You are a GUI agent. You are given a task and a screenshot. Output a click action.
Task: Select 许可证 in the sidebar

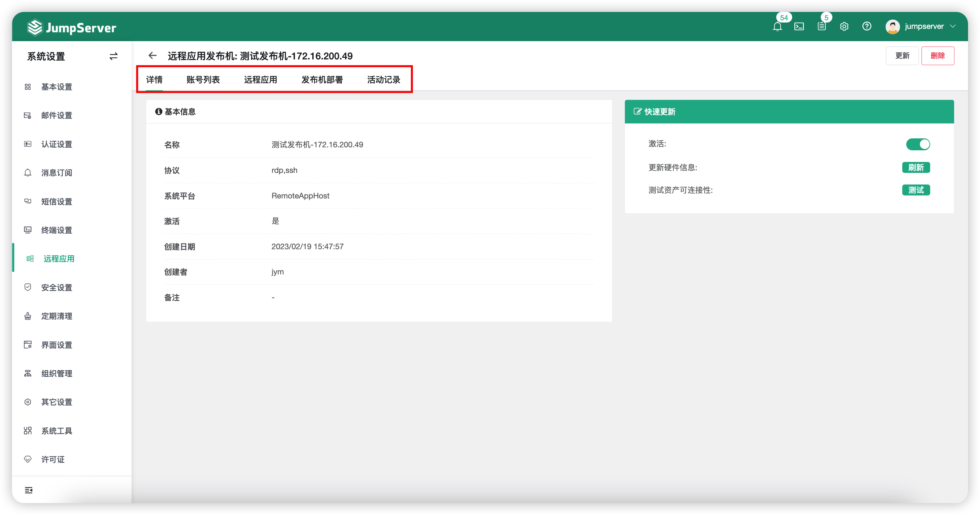(x=52, y=459)
